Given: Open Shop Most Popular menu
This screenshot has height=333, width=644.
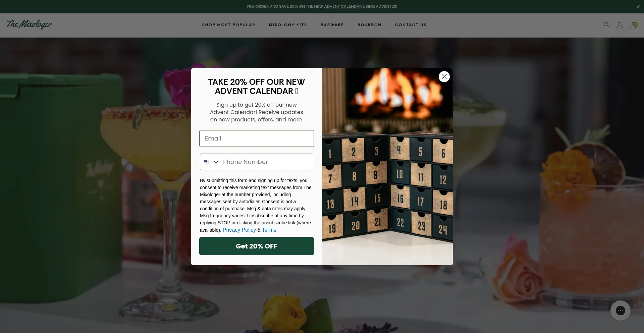Looking at the screenshot, I should point(228,25).
